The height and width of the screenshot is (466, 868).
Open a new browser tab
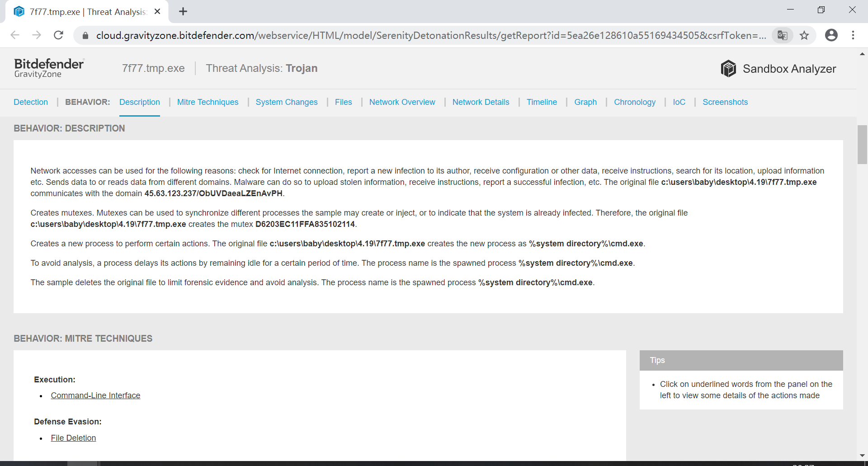click(183, 12)
